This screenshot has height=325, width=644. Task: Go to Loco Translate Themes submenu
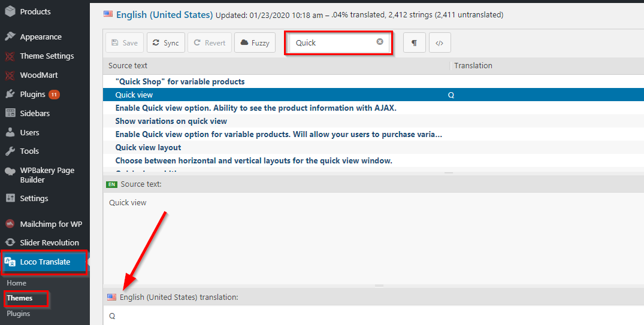19,298
